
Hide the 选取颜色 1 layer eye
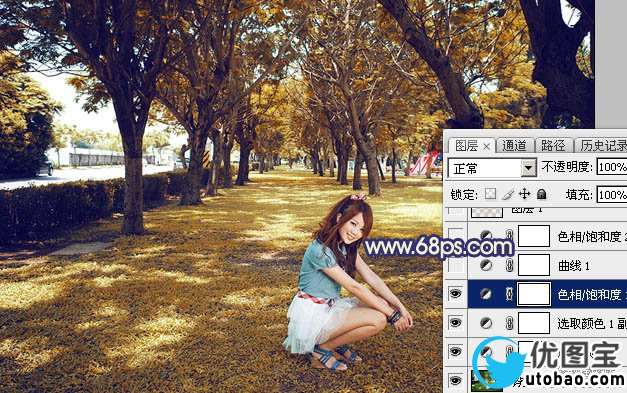(x=456, y=323)
